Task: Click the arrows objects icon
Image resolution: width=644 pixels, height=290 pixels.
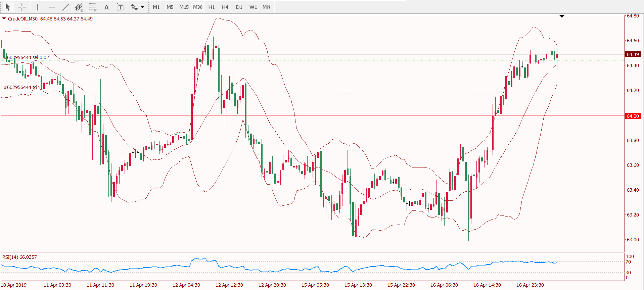Action: 134,7
